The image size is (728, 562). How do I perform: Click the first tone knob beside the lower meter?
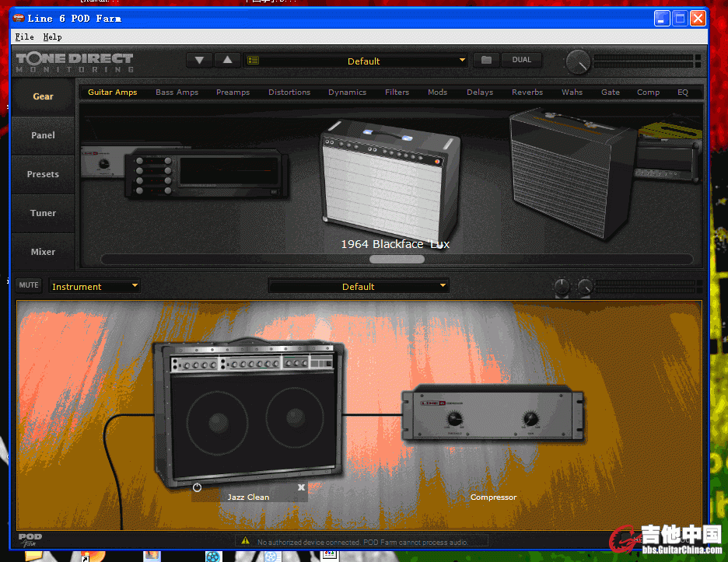click(562, 286)
